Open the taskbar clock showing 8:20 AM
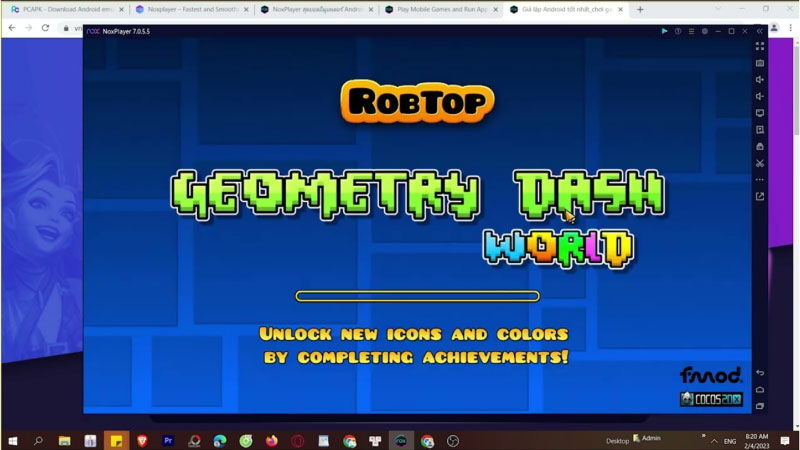This screenshot has height=450, width=800. [757, 441]
